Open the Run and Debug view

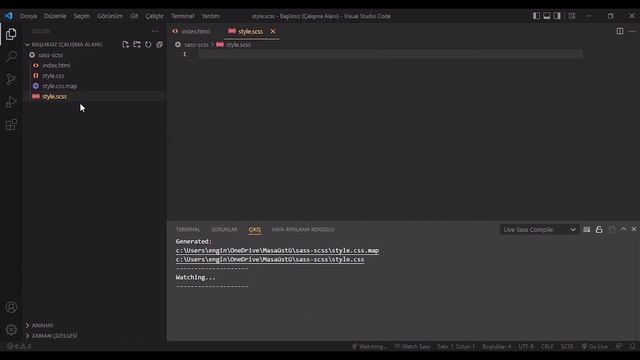[11, 102]
